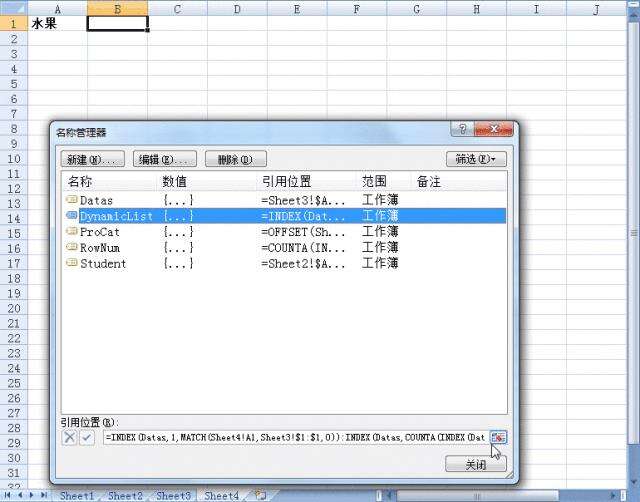Image resolution: width=640 pixels, height=502 pixels.
Task: Close the Name Manager with red X
Action: pyautogui.click(x=493, y=129)
